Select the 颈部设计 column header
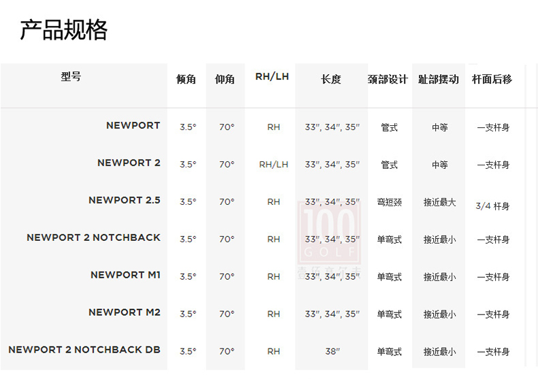This screenshot has width=538, height=392. pyautogui.click(x=387, y=79)
